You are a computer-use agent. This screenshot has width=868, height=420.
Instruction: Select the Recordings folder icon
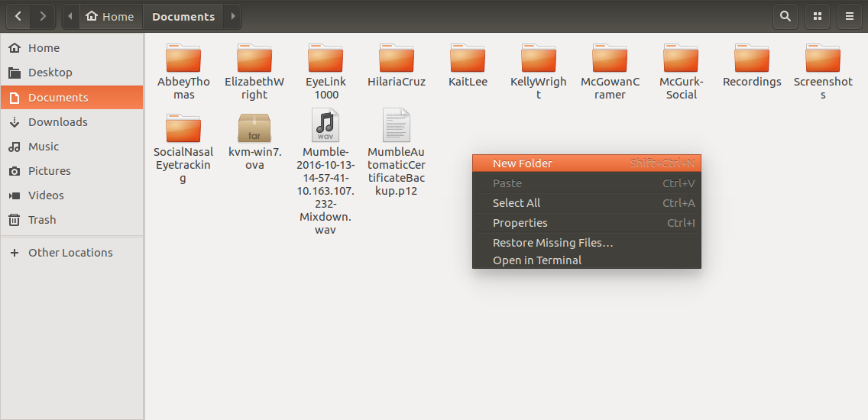(752, 59)
